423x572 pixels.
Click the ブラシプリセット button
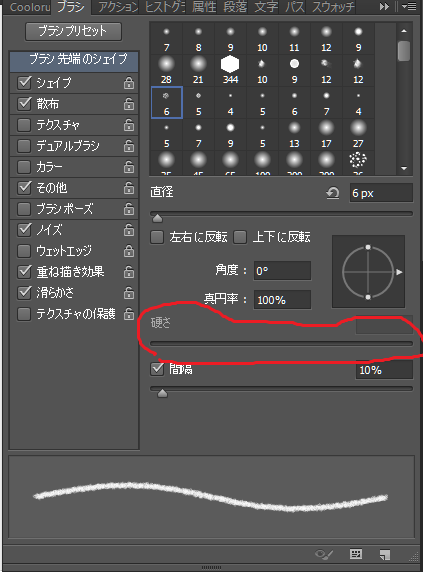click(73, 31)
